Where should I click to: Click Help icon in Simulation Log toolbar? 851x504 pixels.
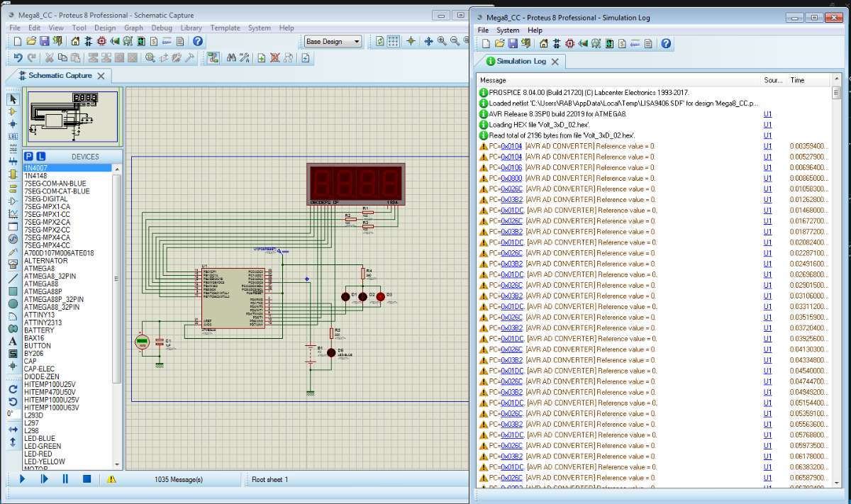666,44
